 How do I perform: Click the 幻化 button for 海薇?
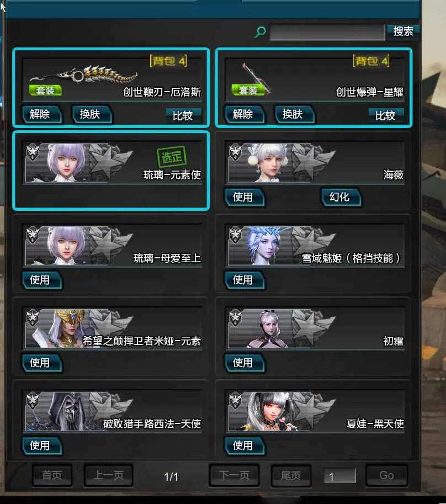[341, 197]
